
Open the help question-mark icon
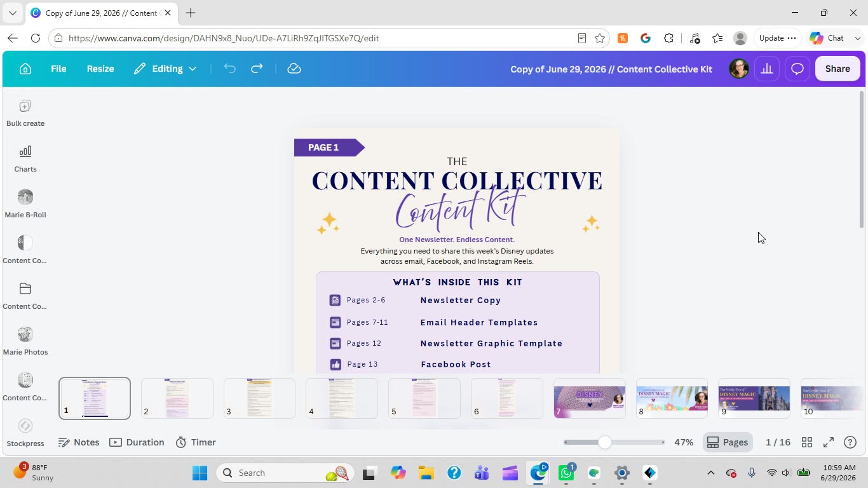point(850,442)
